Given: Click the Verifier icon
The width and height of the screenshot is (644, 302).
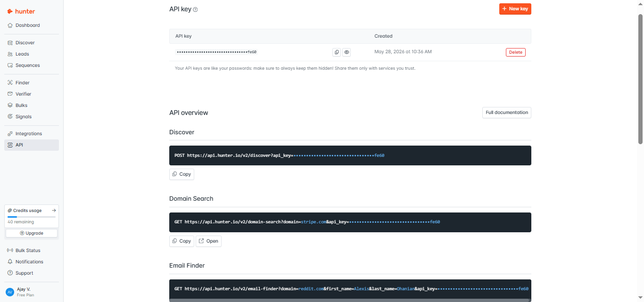Looking at the screenshot, I should [x=10, y=94].
